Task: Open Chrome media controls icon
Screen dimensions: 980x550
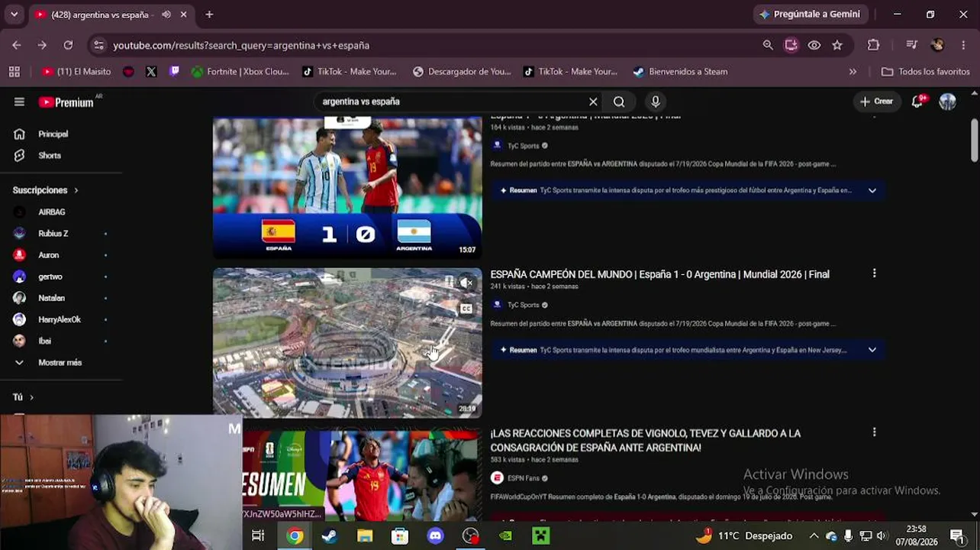Action: [911, 45]
